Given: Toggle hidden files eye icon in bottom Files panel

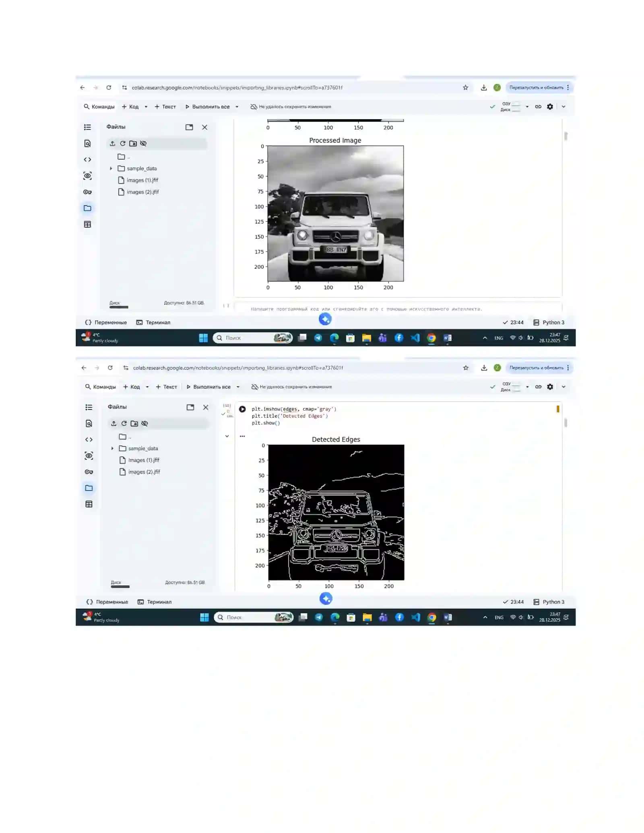Looking at the screenshot, I should click(144, 423).
